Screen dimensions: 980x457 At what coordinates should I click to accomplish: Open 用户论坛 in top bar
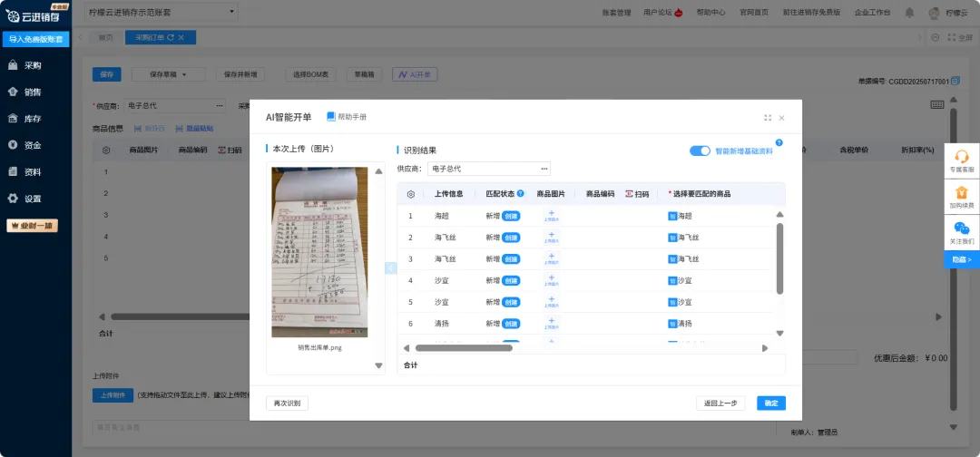pos(662,13)
